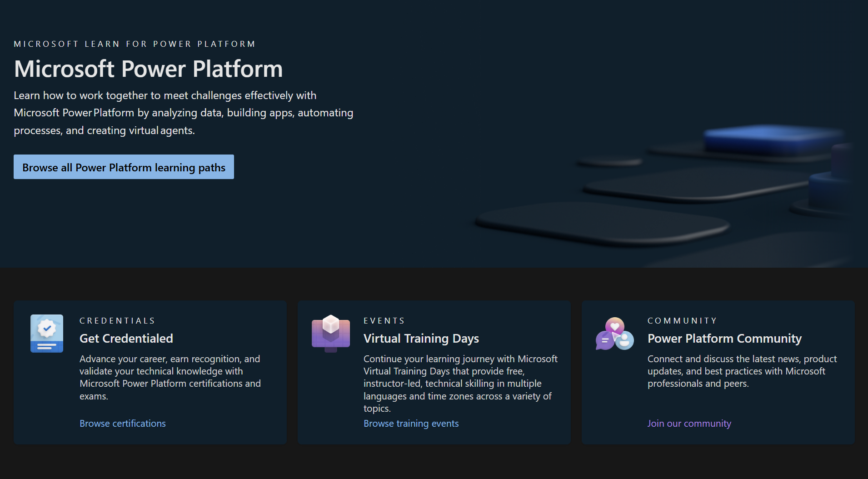Click the MICROSOFT LEARN FOR POWER PLATFORM label
868x479 pixels.
(135, 44)
